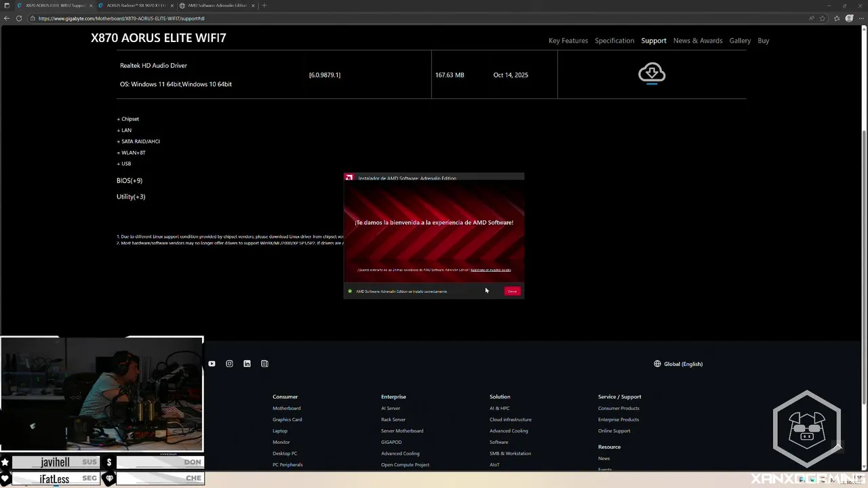The width and height of the screenshot is (868, 488).
Task: Click the AMD logo in installer title bar
Action: (349, 178)
